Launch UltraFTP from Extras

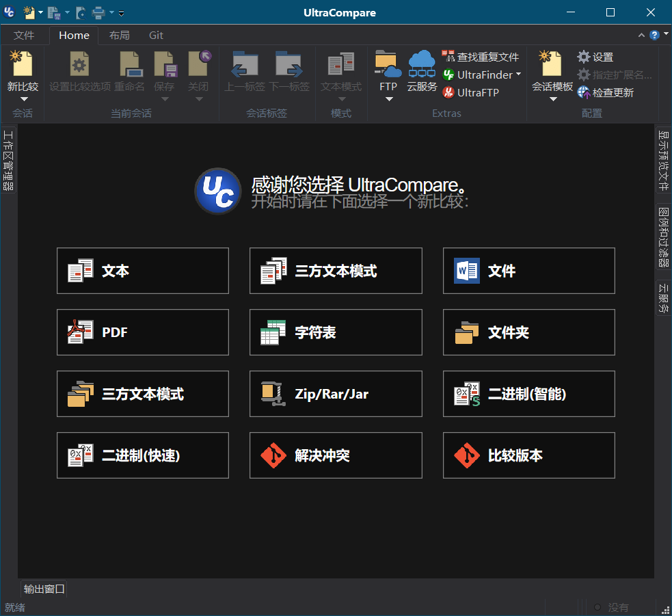[470, 92]
